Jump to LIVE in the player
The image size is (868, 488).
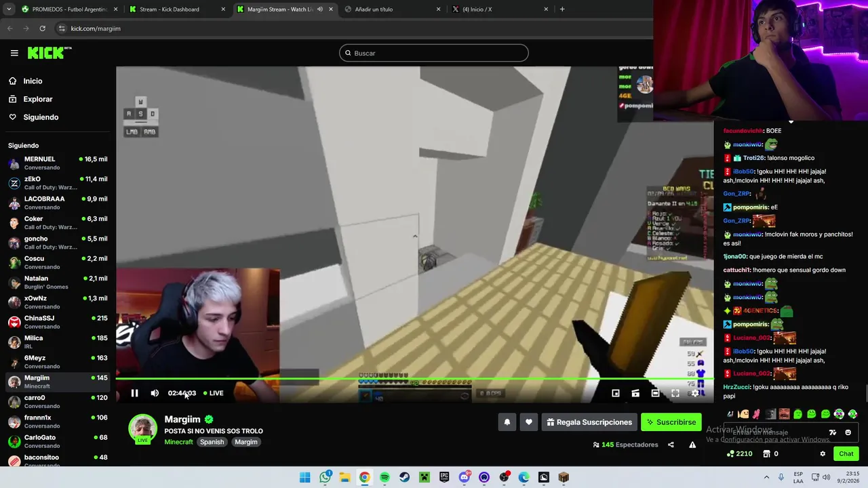click(214, 393)
